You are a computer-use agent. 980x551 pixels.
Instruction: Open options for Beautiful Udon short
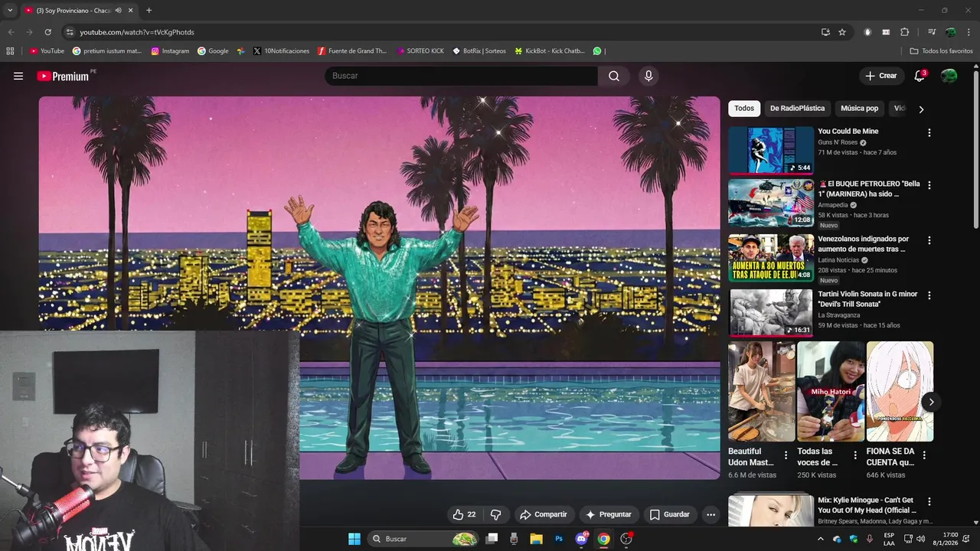786,455
